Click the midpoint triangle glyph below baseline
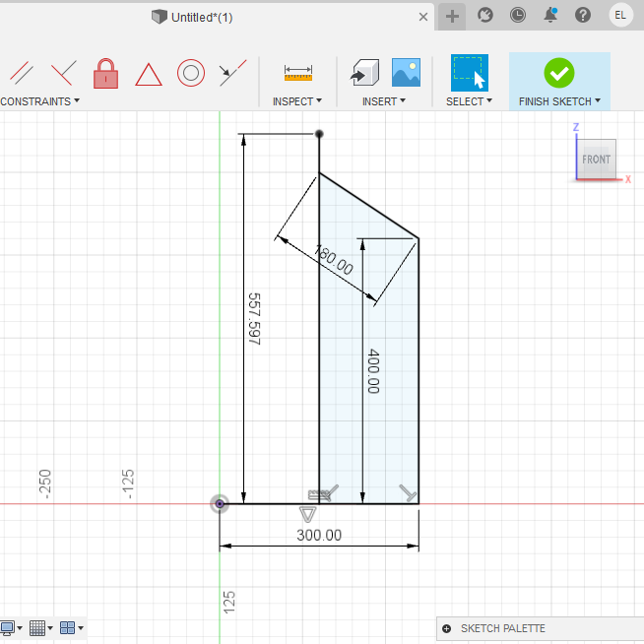Screen dimensions: 644x644 (x=307, y=514)
